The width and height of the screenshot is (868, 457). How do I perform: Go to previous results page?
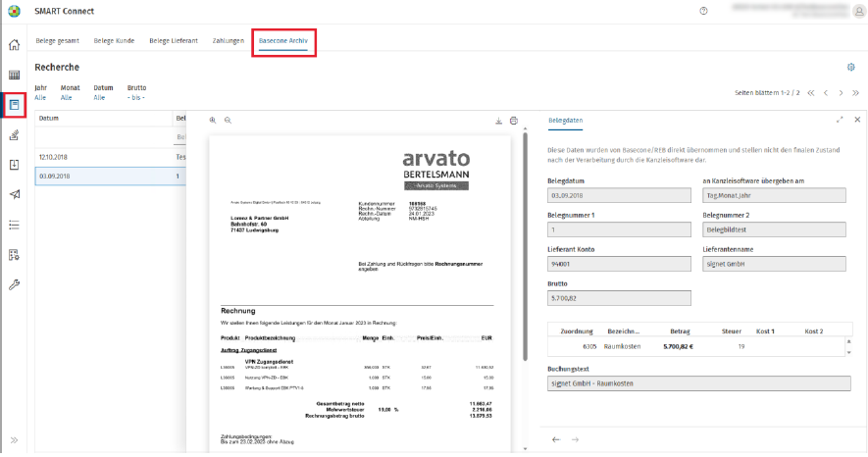click(x=826, y=93)
